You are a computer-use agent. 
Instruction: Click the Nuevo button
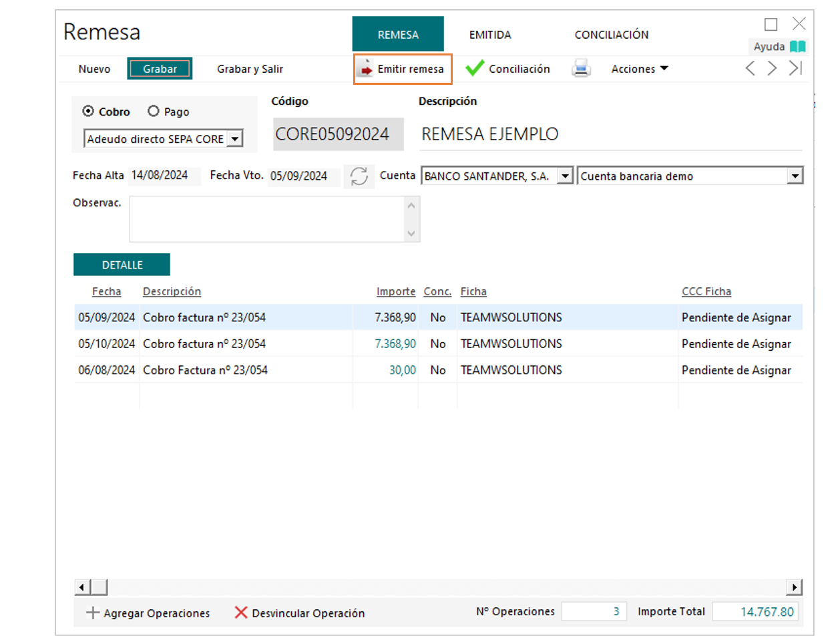click(94, 69)
